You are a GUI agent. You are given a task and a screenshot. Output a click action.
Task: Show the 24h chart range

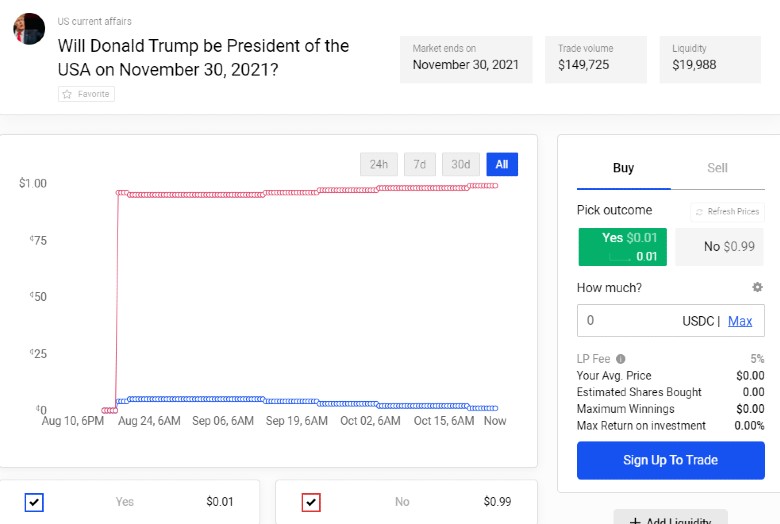[x=378, y=164]
